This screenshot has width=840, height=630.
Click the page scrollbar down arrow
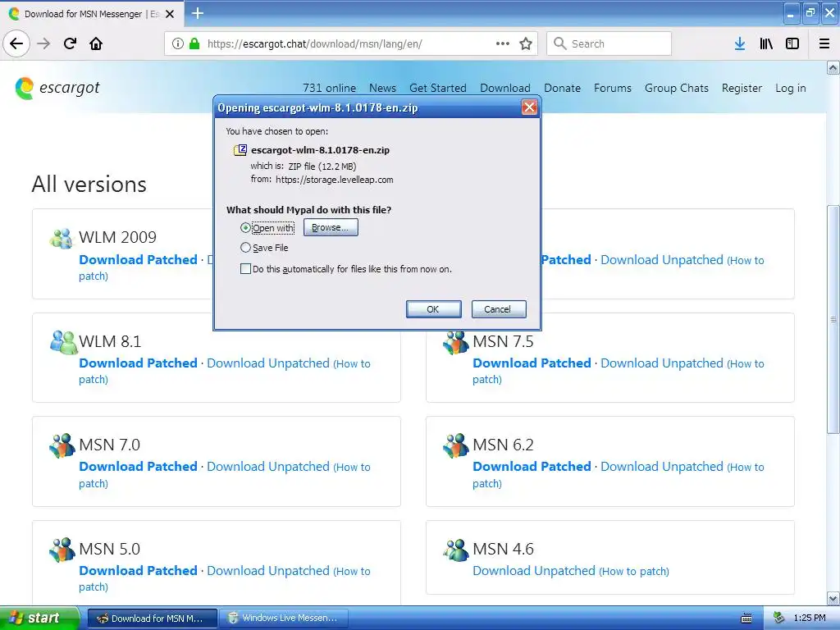click(833, 598)
